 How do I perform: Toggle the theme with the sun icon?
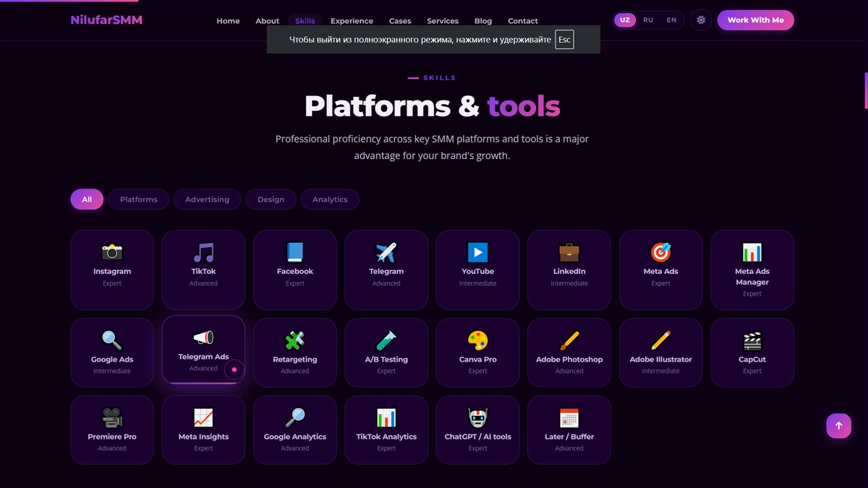701,20
